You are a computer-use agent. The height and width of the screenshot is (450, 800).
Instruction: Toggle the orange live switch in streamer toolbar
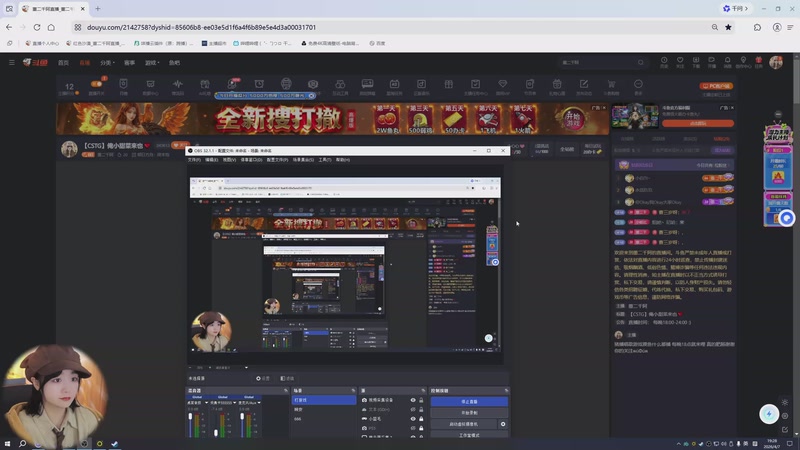pos(96,84)
